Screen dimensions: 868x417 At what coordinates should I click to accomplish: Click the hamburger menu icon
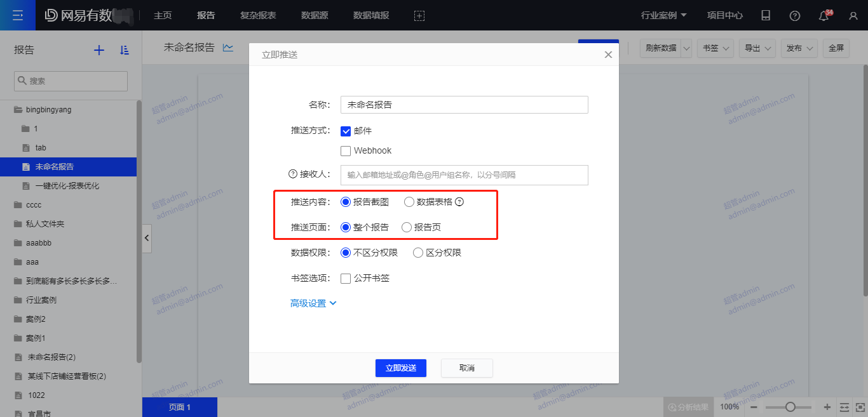[x=18, y=15]
